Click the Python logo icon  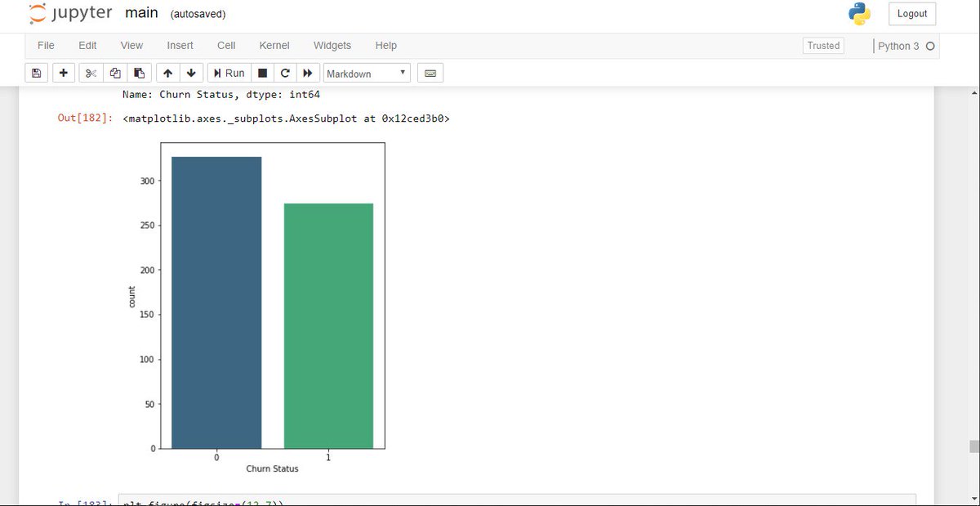[x=860, y=14]
